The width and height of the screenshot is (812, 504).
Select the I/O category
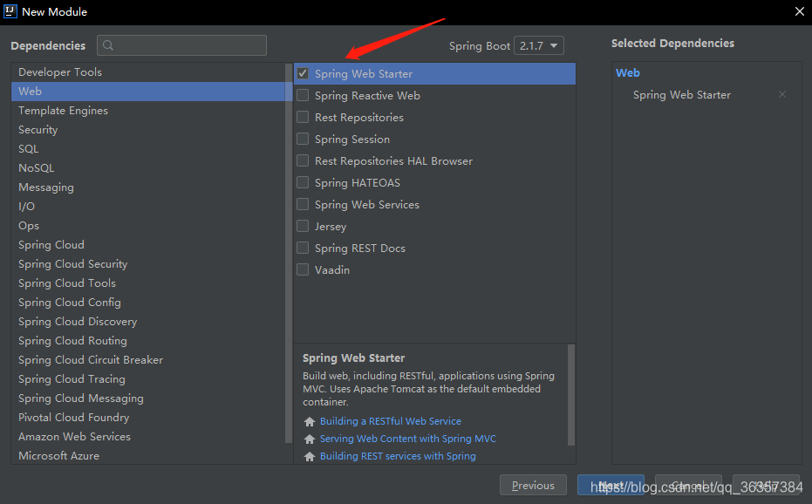tap(148, 206)
